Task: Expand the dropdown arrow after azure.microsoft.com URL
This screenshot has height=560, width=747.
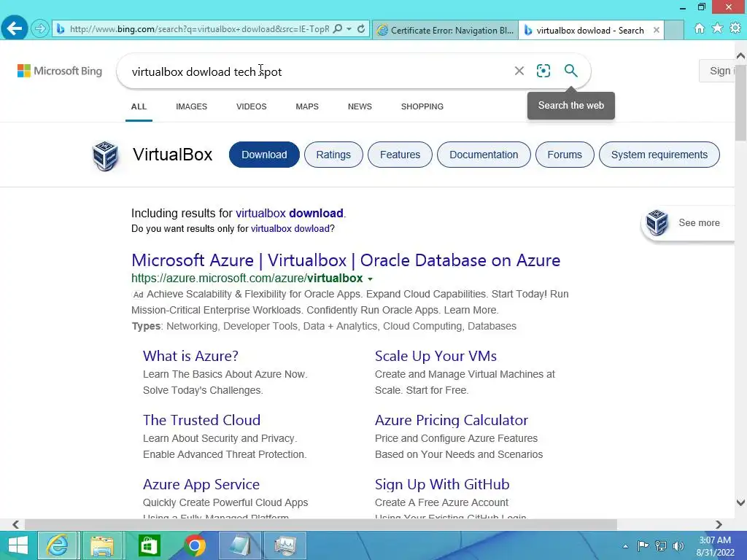Action: coord(370,279)
